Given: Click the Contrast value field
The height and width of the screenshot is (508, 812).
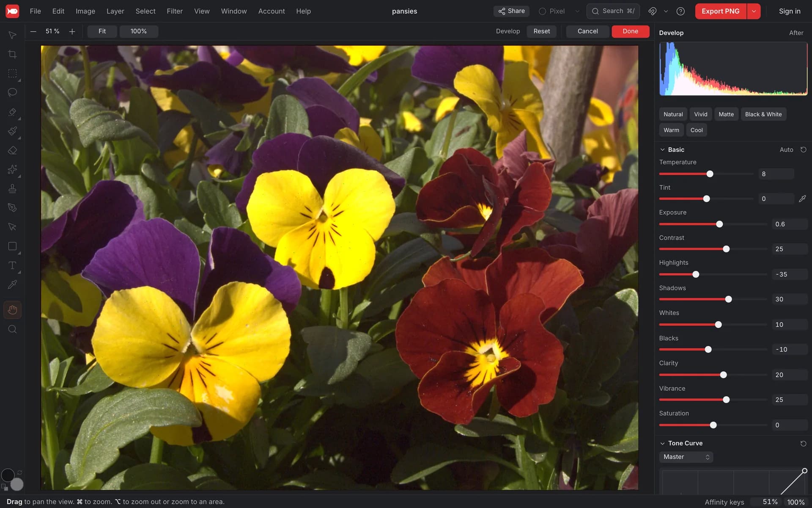Looking at the screenshot, I should [x=789, y=249].
